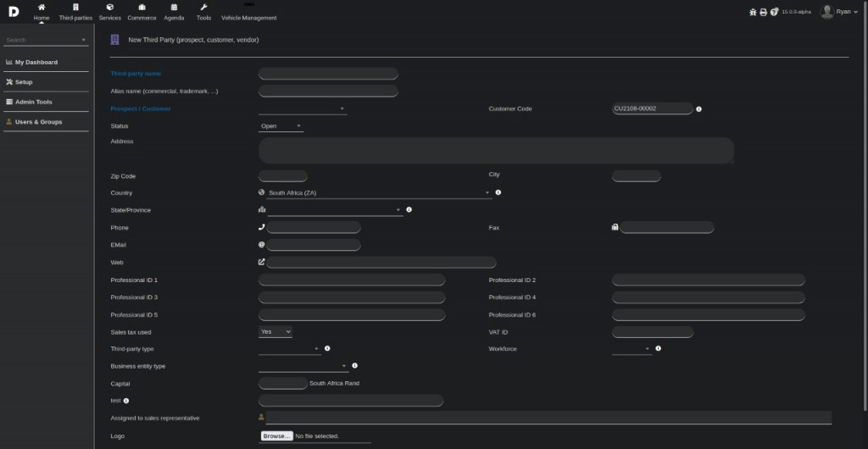Click the Dolibarr logo in top bar
This screenshot has width=868, height=449.
tap(14, 11)
